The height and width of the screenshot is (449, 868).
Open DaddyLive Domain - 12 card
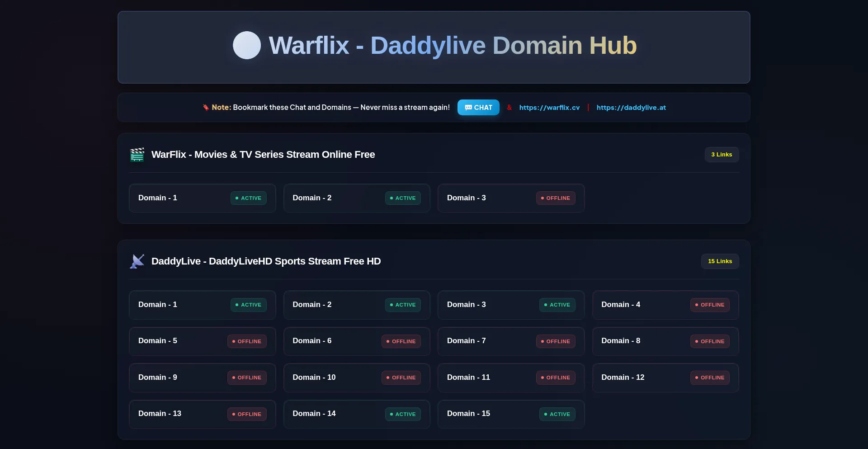(x=665, y=378)
